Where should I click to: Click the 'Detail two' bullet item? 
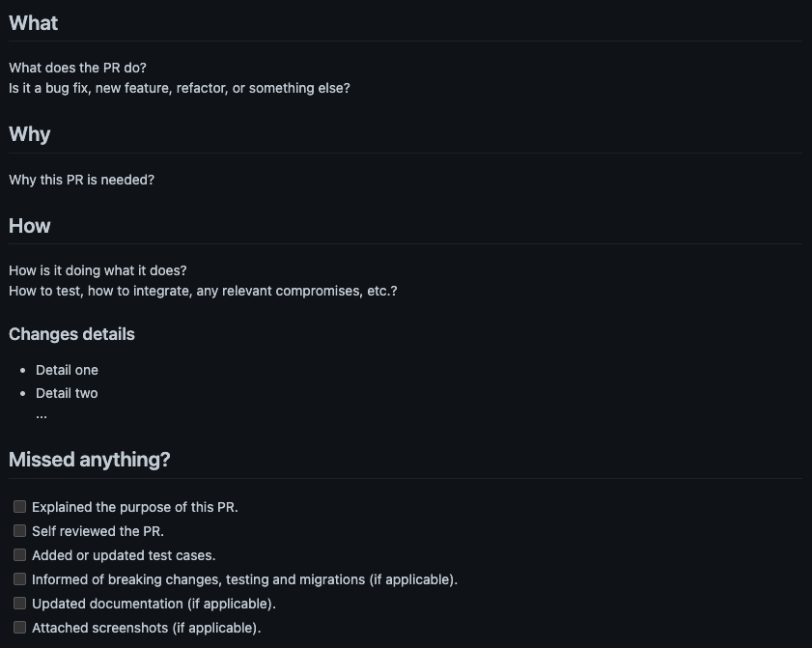pyautogui.click(x=67, y=393)
